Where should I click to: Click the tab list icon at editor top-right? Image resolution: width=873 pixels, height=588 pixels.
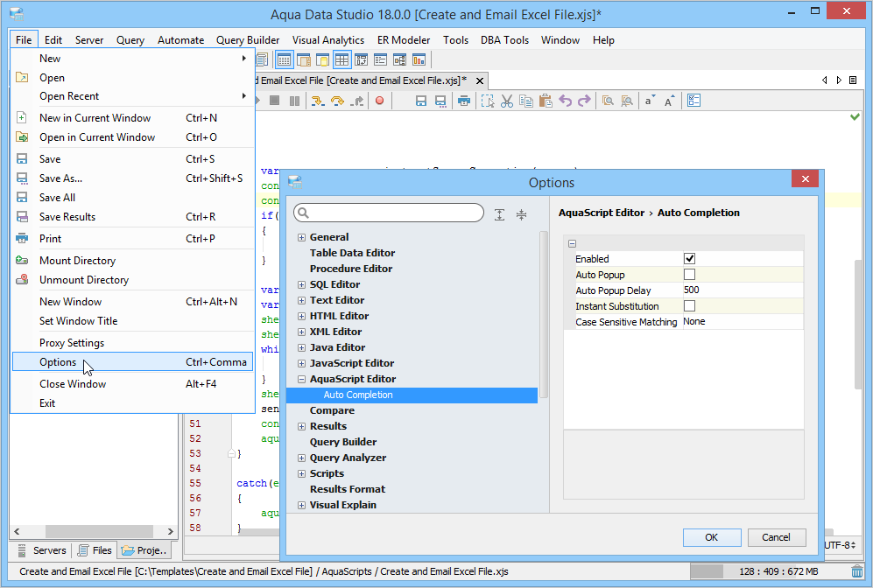click(852, 80)
